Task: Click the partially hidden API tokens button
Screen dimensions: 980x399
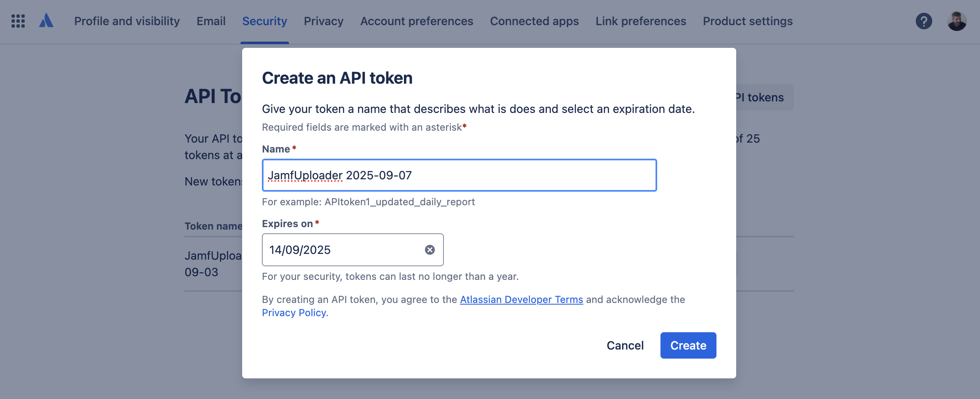Action: (x=765, y=97)
